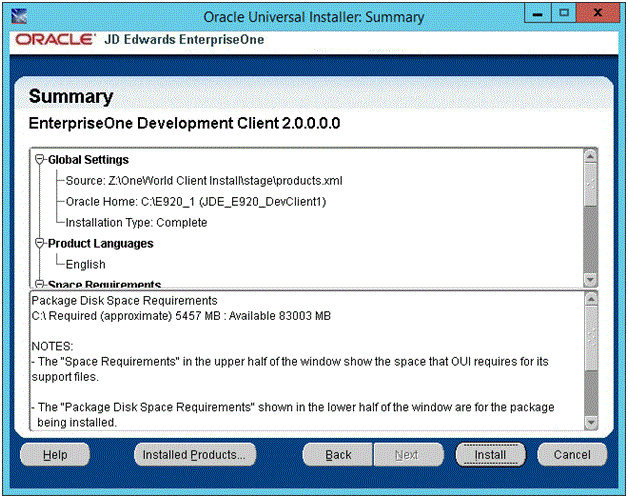Click the lower notes scrollbar thumb
The width and height of the screenshot is (628, 498).
(591, 338)
